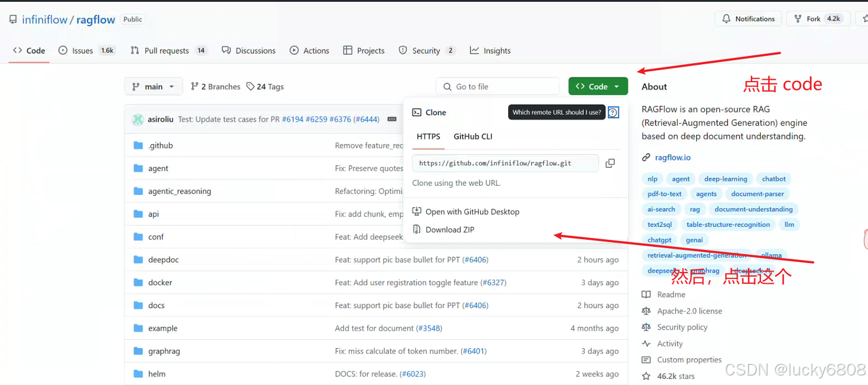The image size is (868, 385).
Task: Click the nlp topic tag
Action: pos(653,179)
